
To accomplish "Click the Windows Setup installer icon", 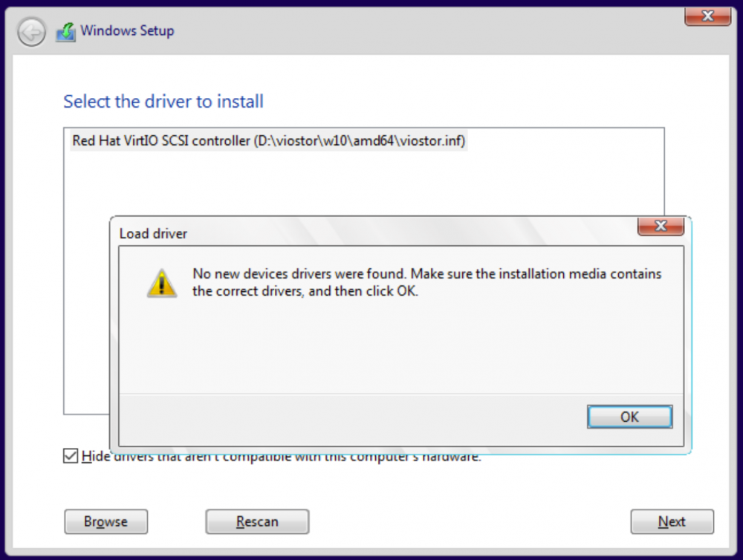I will [x=66, y=32].
